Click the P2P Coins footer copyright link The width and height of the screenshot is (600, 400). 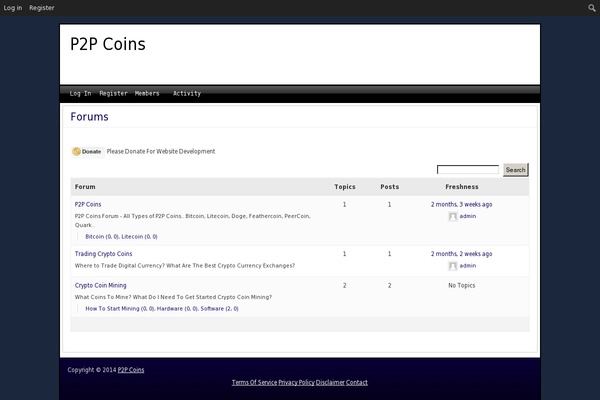(131, 370)
